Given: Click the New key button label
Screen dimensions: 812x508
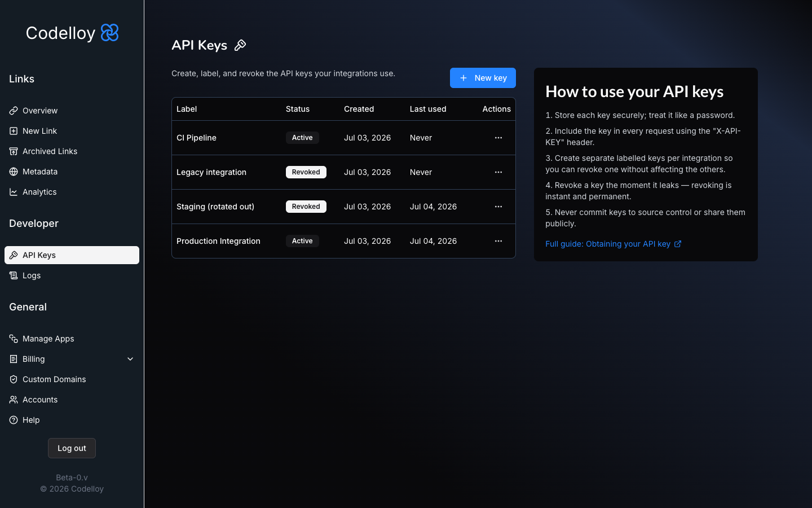Looking at the screenshot, I should pyautogui.click(x=491, y=78).
